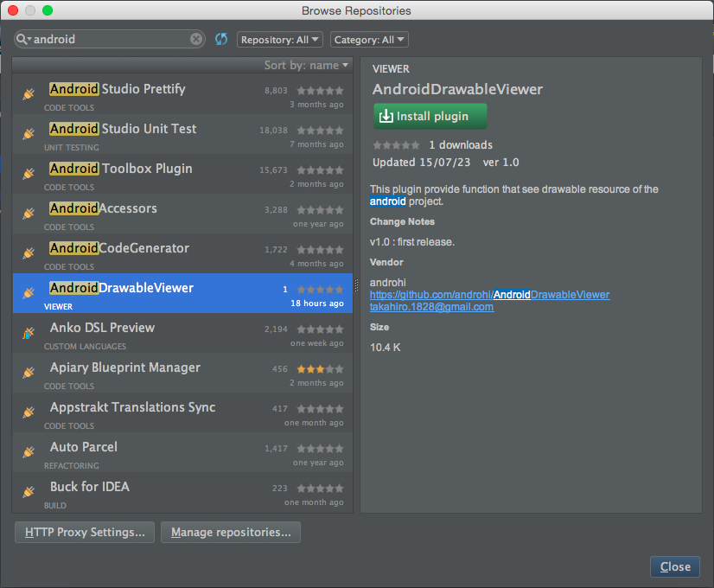Click the splitter handle between list and details
Viewport: 714px width, 588px height.
(356, 285)
